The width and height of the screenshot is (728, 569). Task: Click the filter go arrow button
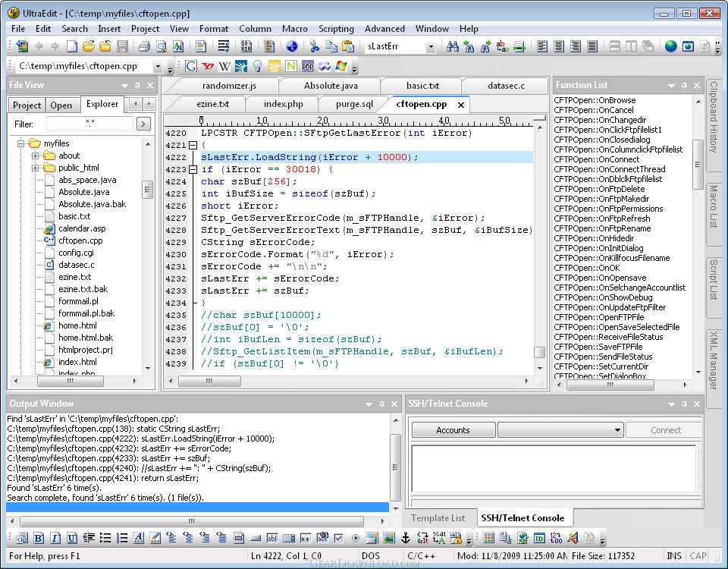click(x=143, y=124)
